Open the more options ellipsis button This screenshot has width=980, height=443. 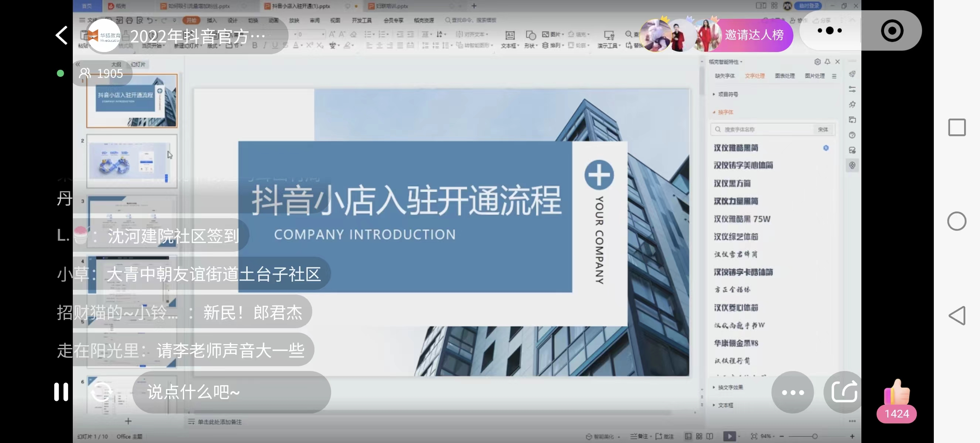792,392
